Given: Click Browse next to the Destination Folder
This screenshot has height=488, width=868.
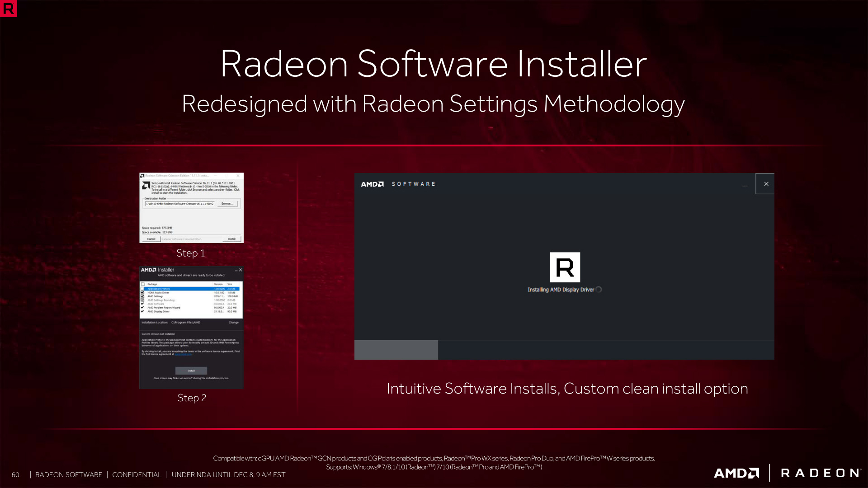Looking at the screenshot, I should 227,204.
